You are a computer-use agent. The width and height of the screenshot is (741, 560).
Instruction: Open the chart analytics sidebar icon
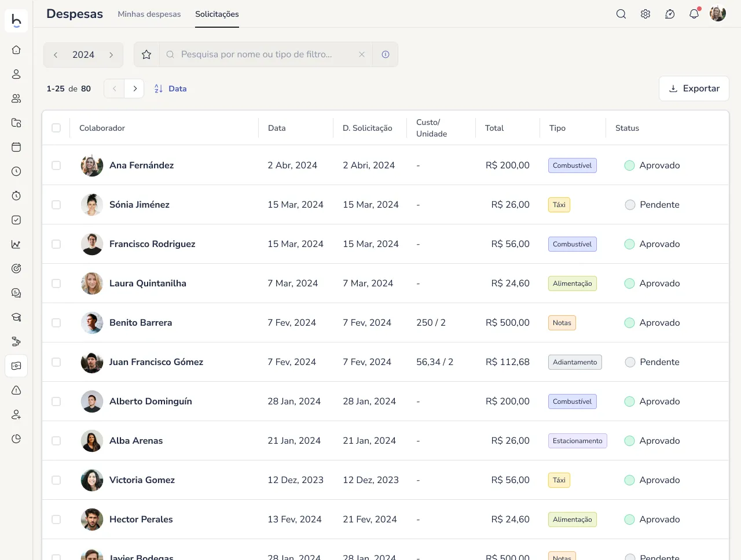(16, 244)
